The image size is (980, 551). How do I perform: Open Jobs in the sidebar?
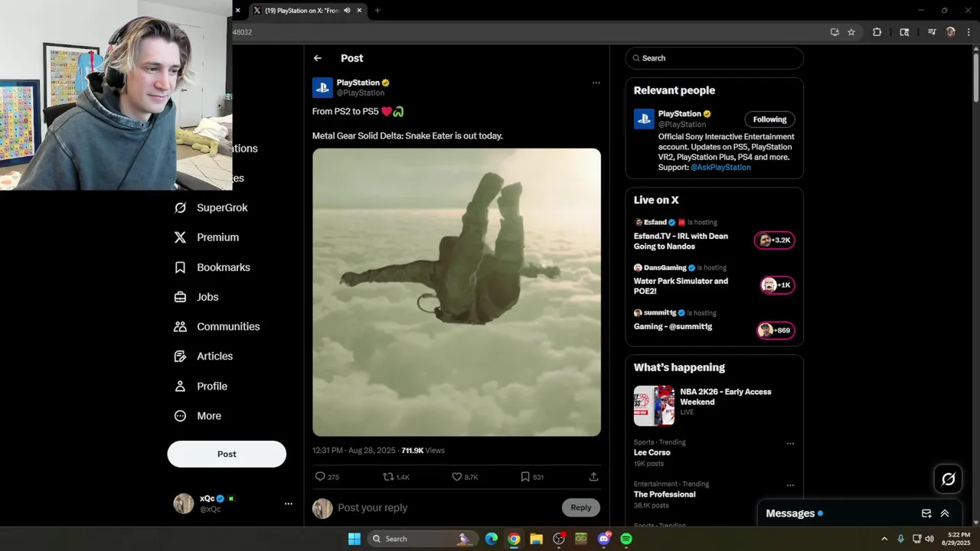pos(196,297)
